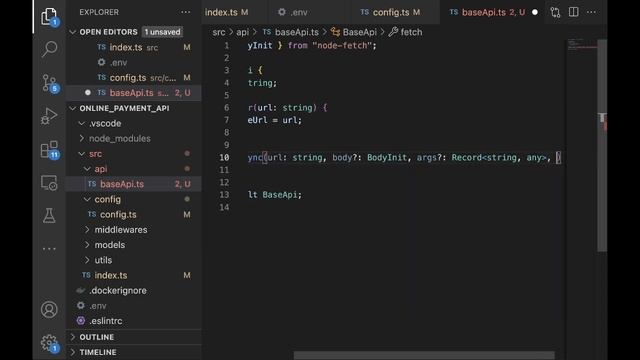Open the Testing flask icon
The image size is (640, 360).
[x=49, y=216]
